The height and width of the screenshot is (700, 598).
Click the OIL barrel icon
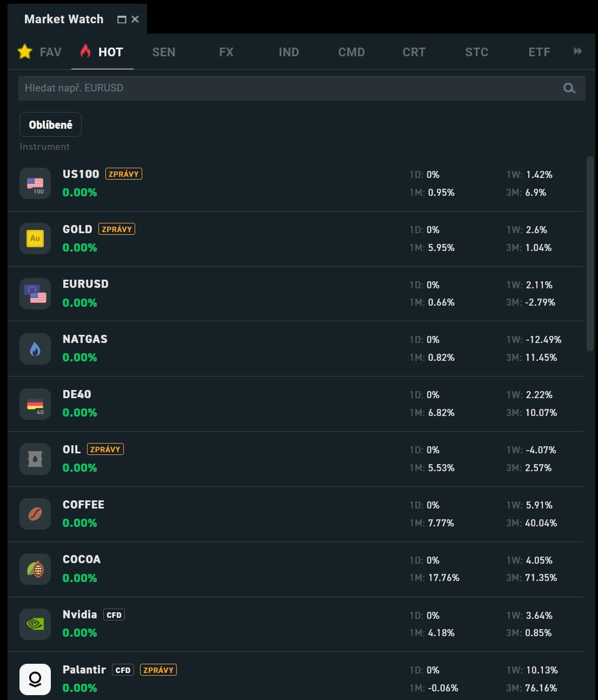[x=35, y=459]
